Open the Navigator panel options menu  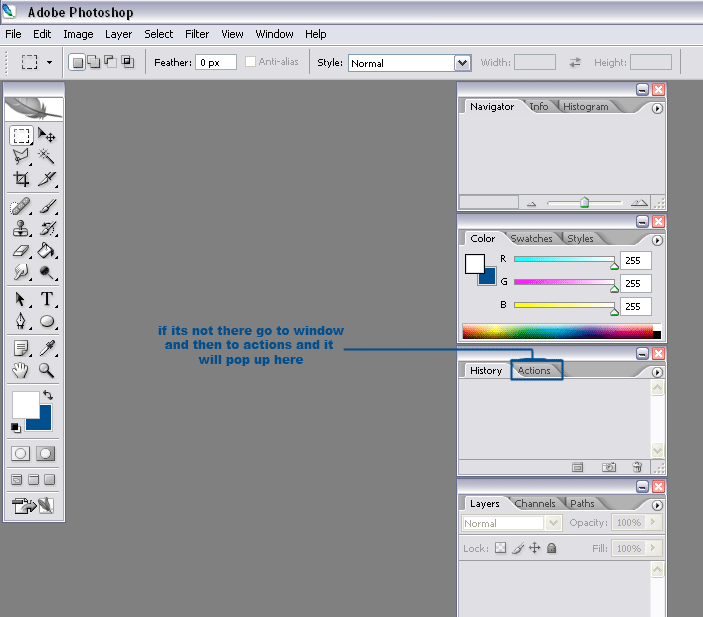657,108
